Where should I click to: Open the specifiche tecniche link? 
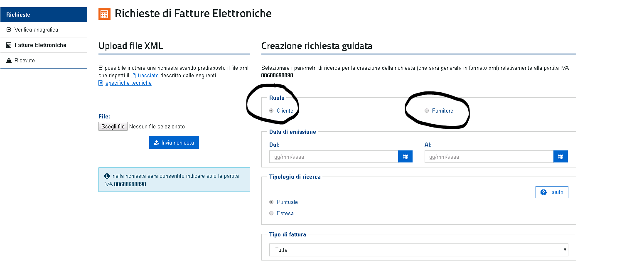point(128,83)
